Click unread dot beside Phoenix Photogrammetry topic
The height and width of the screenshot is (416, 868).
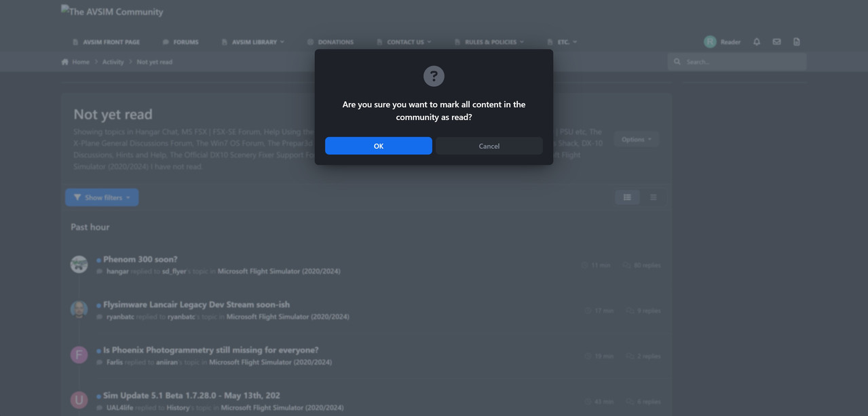(x=98, y=351)
